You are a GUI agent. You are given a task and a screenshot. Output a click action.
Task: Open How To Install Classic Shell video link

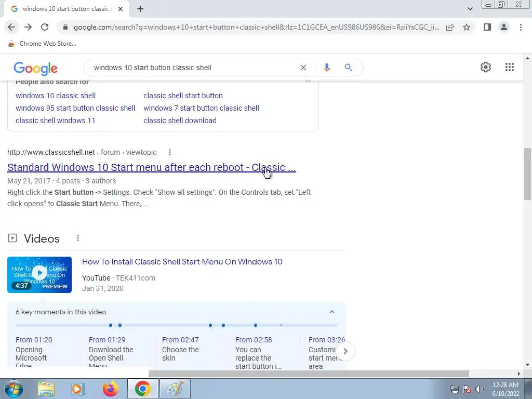pyautogui.click(x=182, y=262)
